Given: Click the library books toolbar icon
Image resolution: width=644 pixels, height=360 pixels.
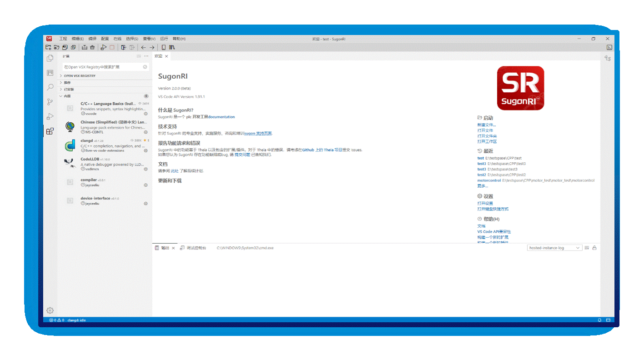Looking at the screenshot, I should click(x=172, y=47).
